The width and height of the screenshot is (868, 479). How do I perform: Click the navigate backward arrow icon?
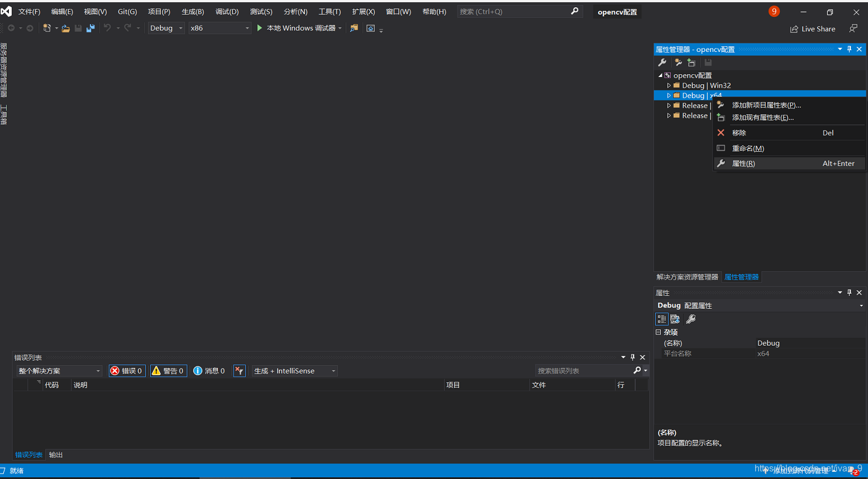pyautogui.click(x=11, y=28)
